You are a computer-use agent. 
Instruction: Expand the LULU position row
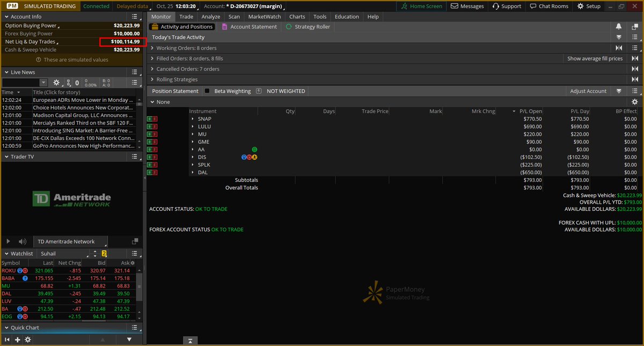click(x=193, y=127)
